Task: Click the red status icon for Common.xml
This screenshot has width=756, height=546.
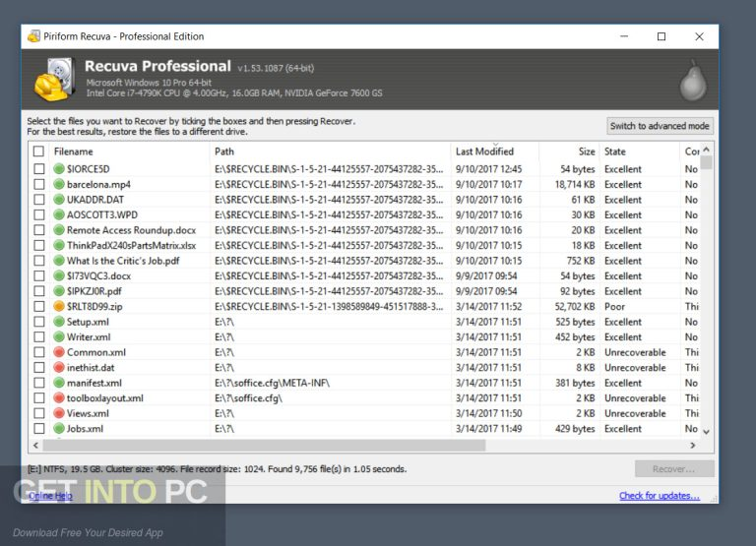Action: (x=59, y=352)
